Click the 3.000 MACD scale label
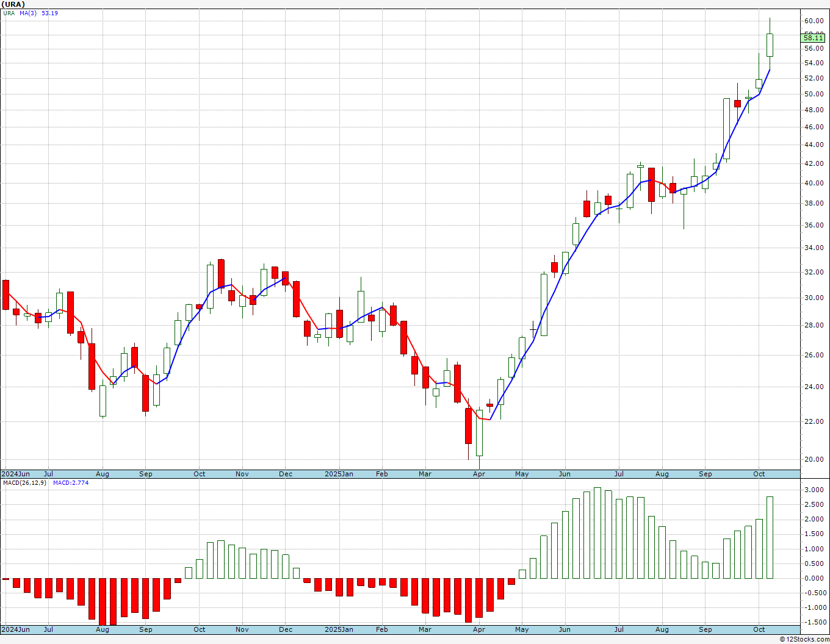 pyautogui.click(x=814, y=490)
